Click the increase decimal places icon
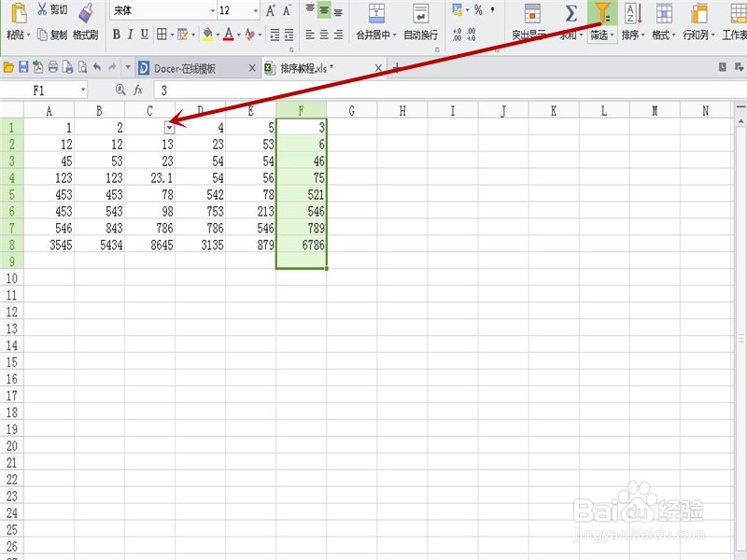The image size is (747, 560). [457, 35]
